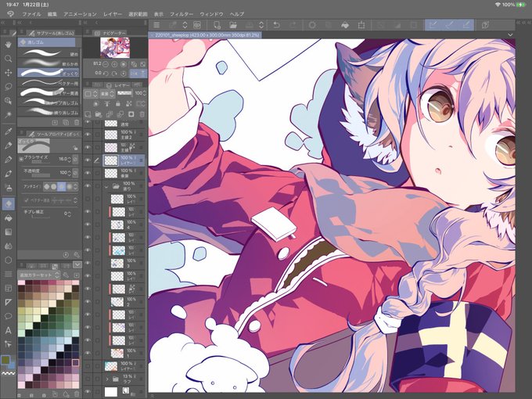Hide the 主線1 layer via eye icon

tap(88, 147)
